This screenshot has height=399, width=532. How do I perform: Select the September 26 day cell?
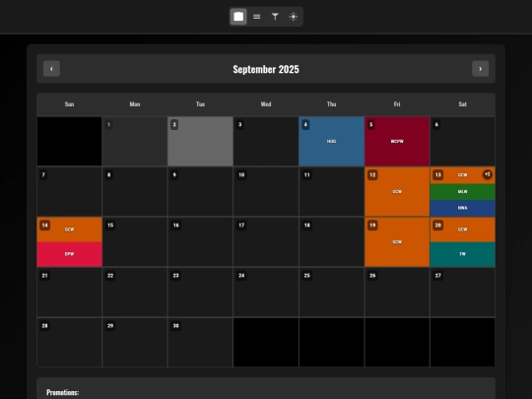[x=397, y=293]
